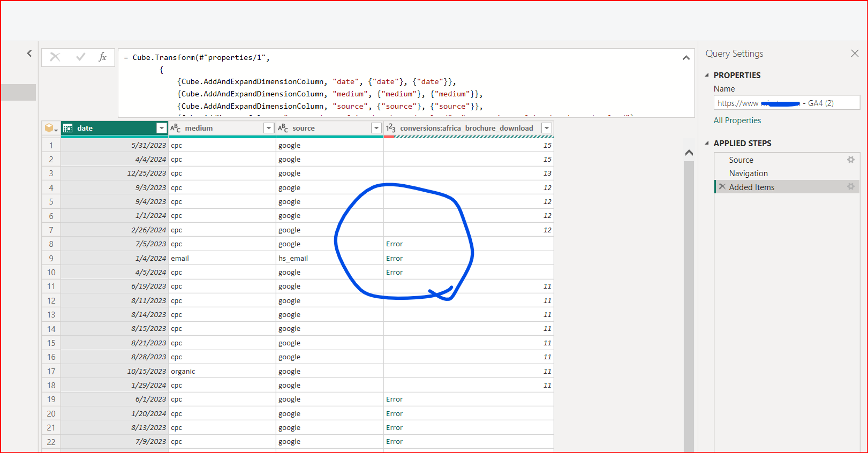
Task: Click the conversions column 123 type icon
Action: [x=391, y=128]
